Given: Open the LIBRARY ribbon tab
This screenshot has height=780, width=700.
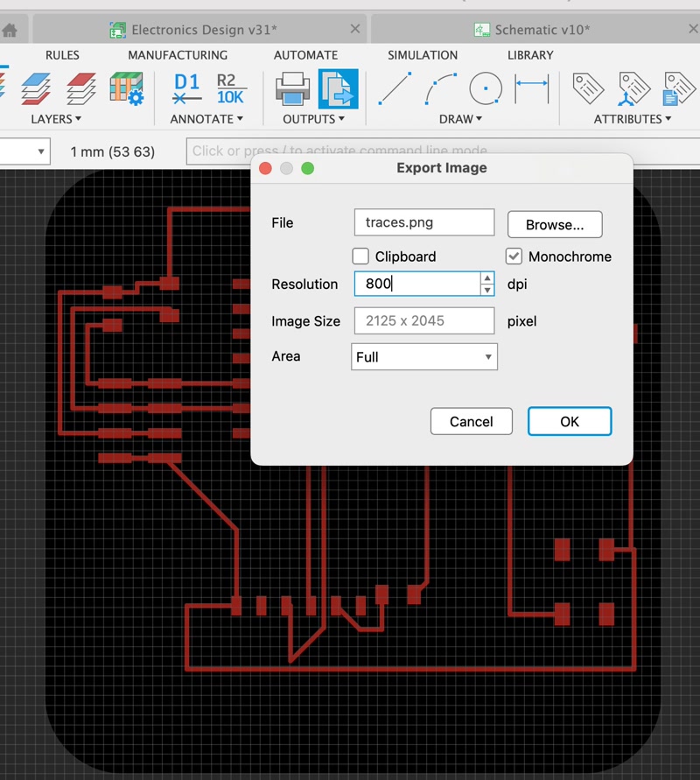Looking at the screenshot, I should [530, 55].
